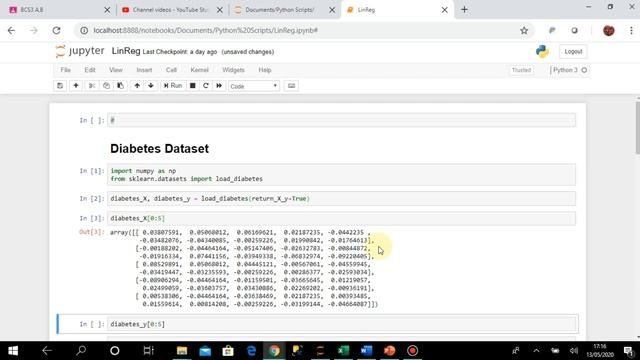This screenshot has width=640, height=360.
Task: Restart kernel and run all icon
Action: tap(219, 86)
